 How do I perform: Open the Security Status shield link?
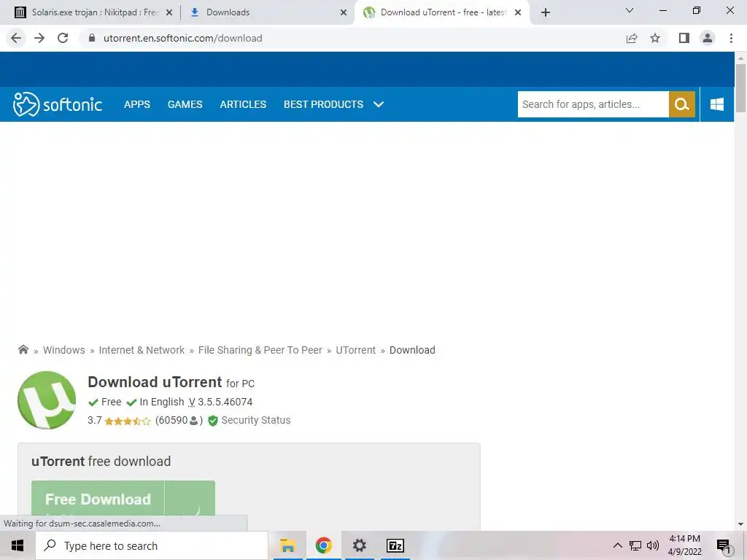(249, 420)
